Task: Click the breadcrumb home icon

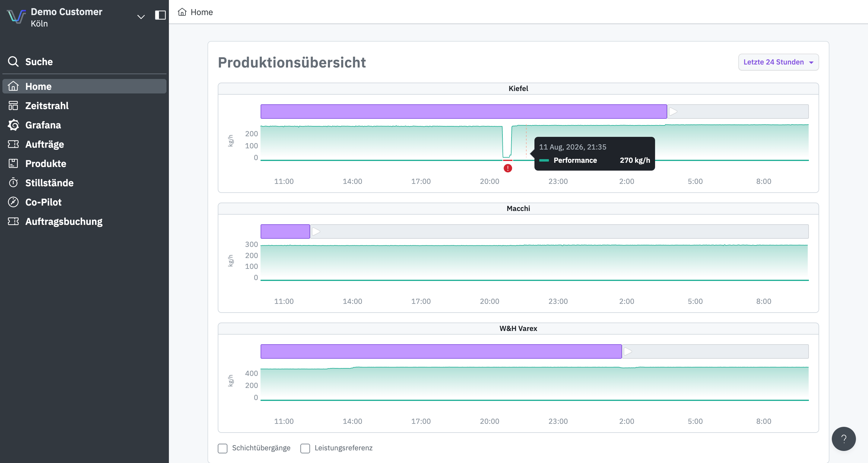Action: 182,12
